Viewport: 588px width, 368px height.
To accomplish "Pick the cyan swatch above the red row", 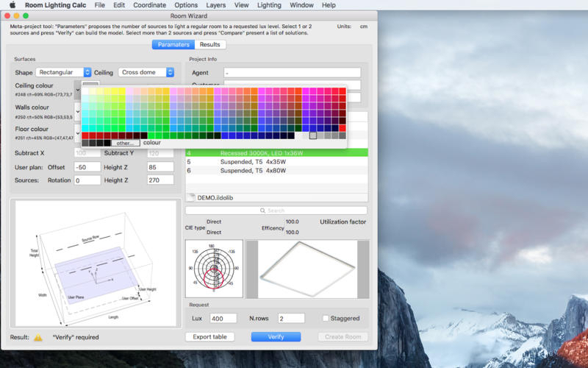I will pyautogui.click(x=85, y=128).
